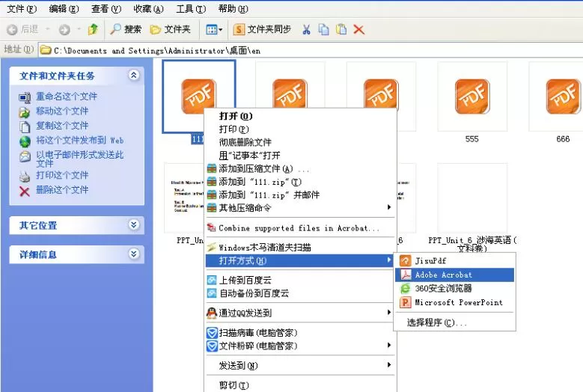Screen dimensions: 583x392
Task: Choose 自动备份到百度云 entry
Action: (x=300, y=293)
